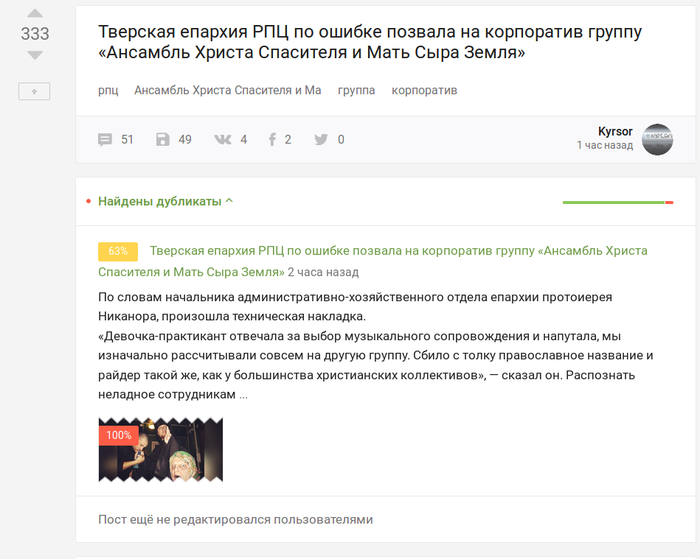700x559 pixels.
Task: Upvote the post with the up arrow
Action: click(35, 13)
